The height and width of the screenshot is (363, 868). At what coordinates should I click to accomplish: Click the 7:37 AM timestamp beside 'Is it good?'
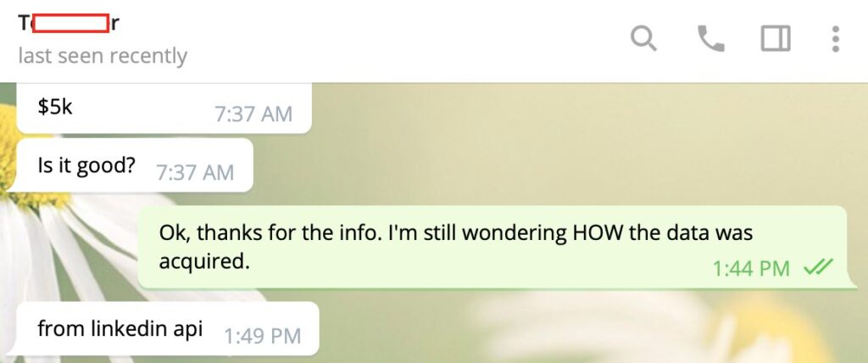pyautogui.click(x=195, y=172)
